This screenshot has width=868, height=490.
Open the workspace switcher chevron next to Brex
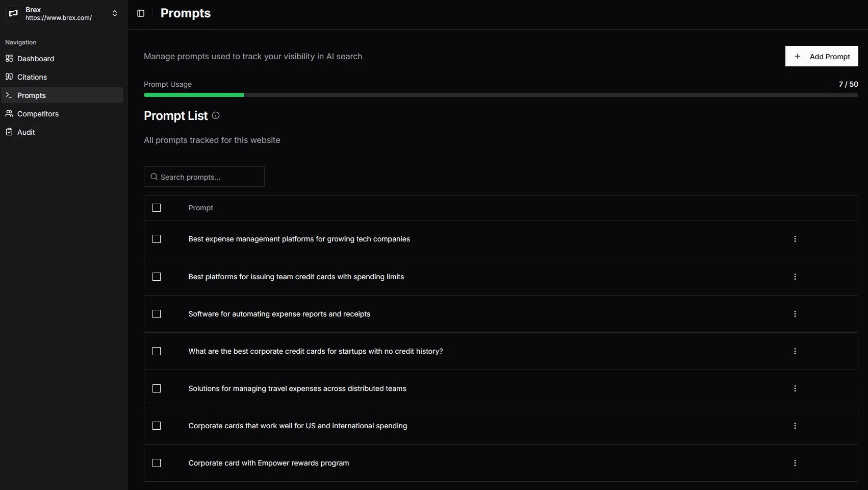115,13
